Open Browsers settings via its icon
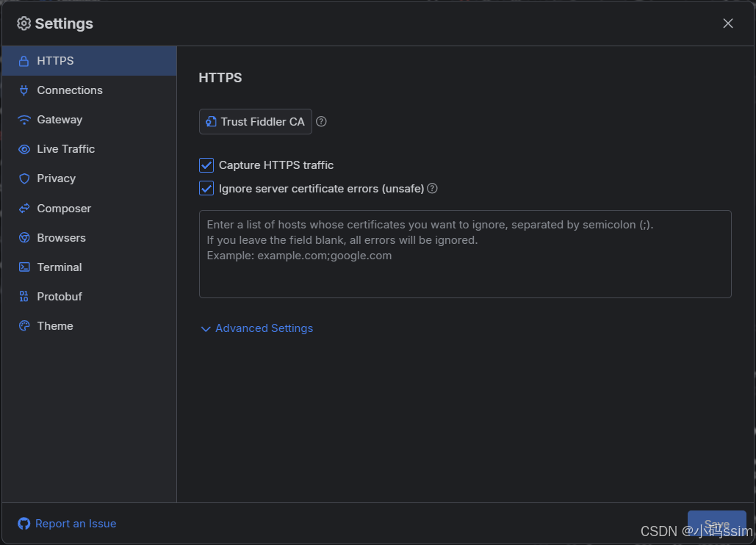Image resolution: width=756 pixels, height=545 pixels. [x=24, y=237]
